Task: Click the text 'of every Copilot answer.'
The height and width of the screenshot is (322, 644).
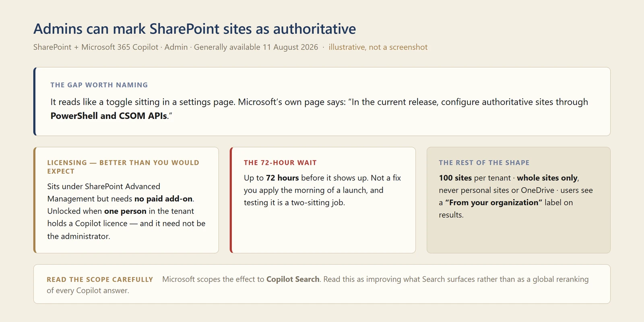Action: [88, 291]
